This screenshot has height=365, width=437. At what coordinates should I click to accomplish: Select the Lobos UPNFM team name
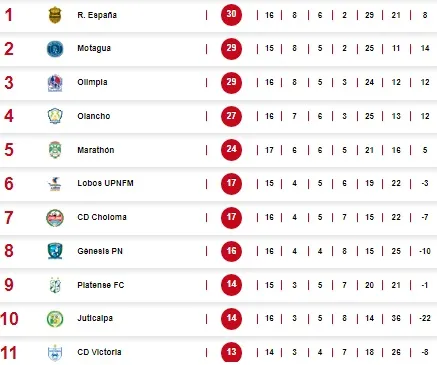click(105, 183)
